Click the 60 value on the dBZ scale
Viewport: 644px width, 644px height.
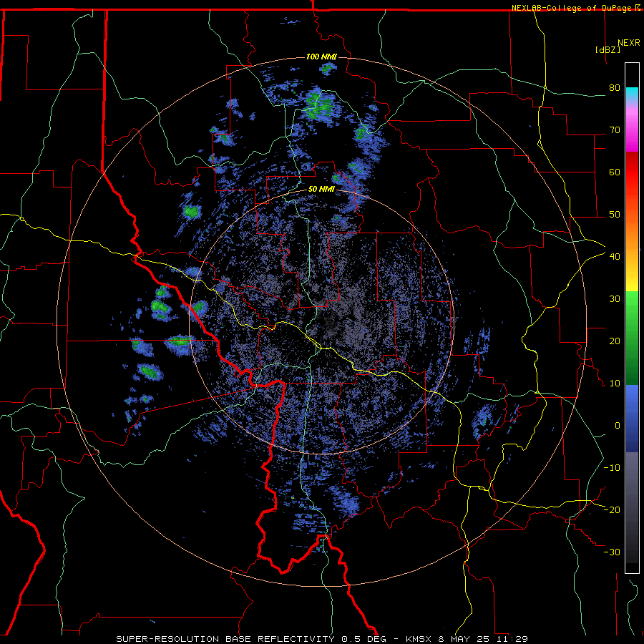(615, 172)
